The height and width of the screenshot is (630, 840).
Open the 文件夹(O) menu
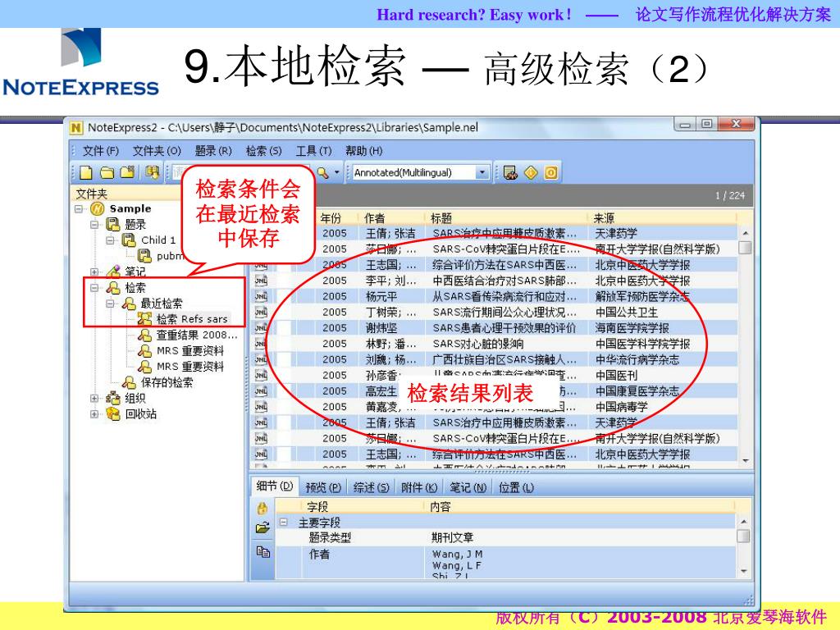[x=157, y=151]
